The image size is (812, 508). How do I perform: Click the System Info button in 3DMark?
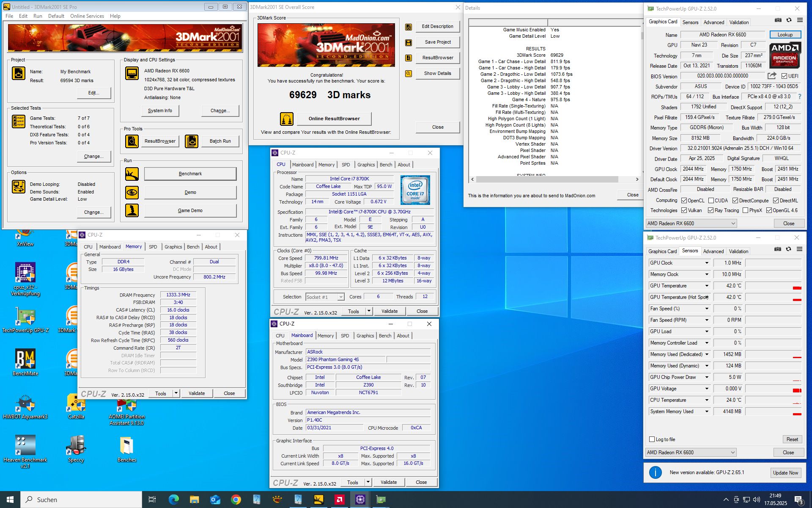[160, 110]
